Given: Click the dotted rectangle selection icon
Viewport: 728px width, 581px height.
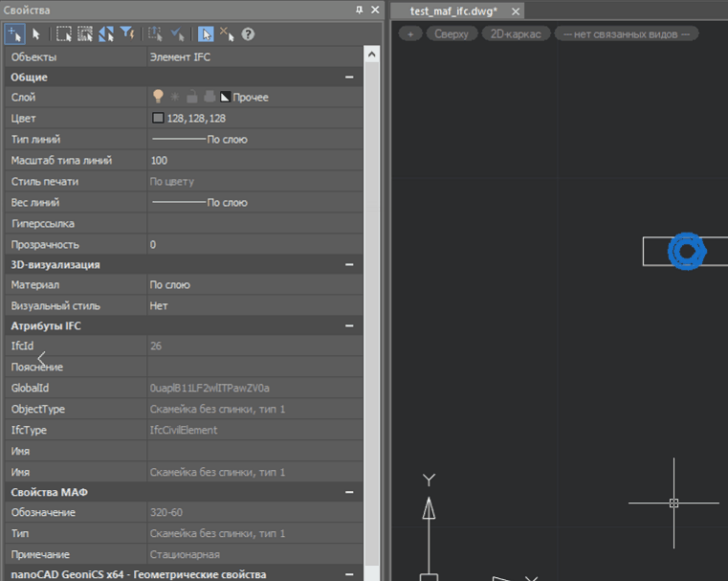Looking at the screenshot, I should (63, 34).
